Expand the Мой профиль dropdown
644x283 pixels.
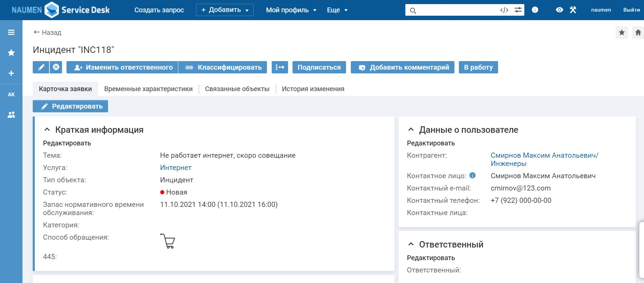click(x=291, y=10)
